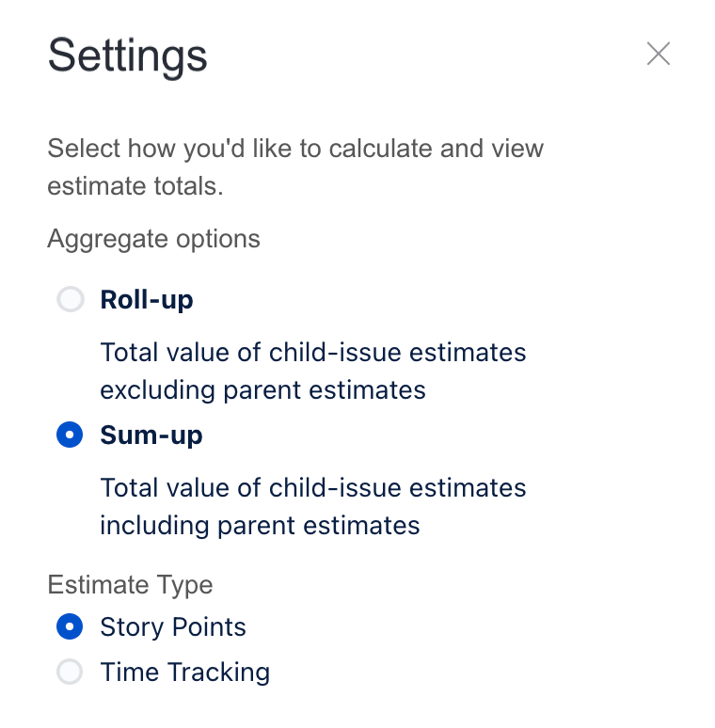
Task: Choose the Story Points radio button circle
Action: 71,626
